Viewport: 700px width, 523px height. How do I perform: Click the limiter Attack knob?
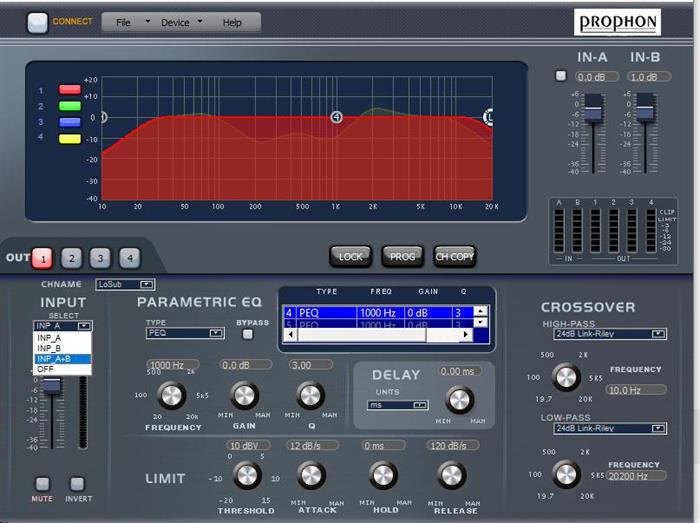pyautogui.click(x=312, y=475)
